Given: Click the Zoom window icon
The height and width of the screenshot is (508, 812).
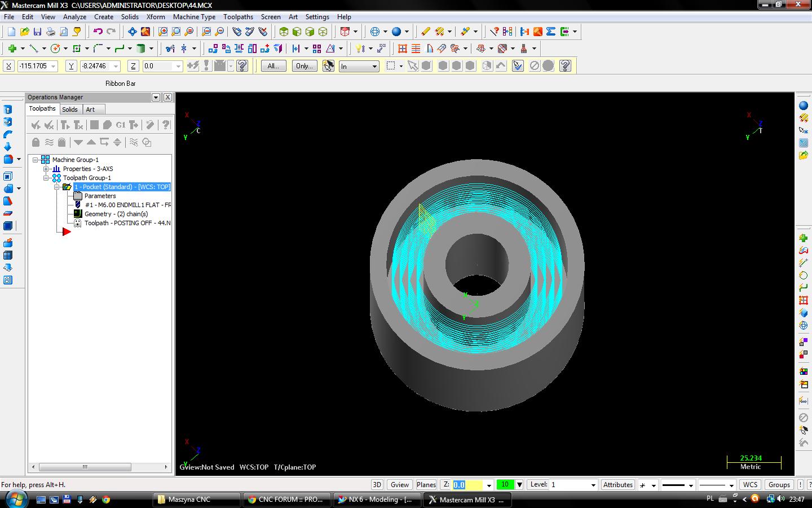Looking at the screenshot, I should (163, 32).
